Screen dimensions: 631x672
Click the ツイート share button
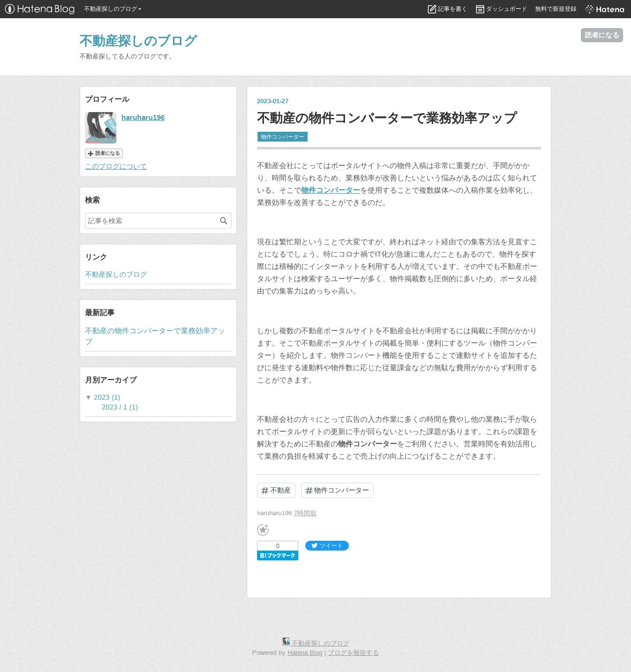point(327,546)
